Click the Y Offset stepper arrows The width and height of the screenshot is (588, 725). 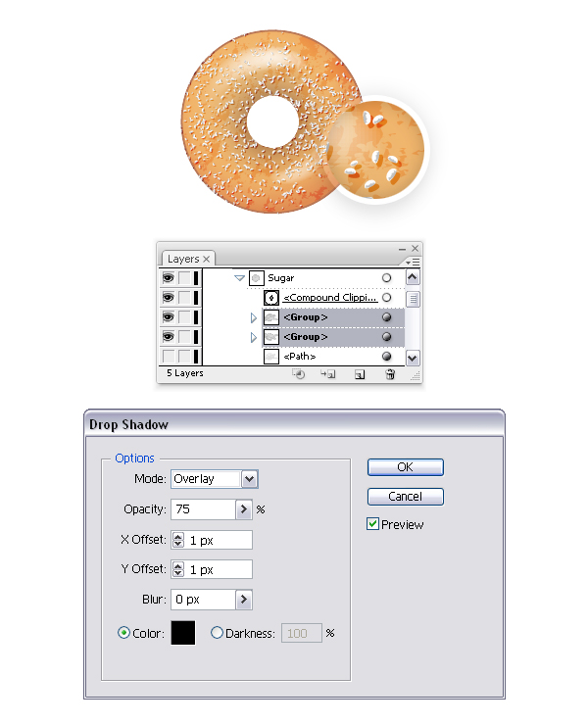tap(178, 569)
